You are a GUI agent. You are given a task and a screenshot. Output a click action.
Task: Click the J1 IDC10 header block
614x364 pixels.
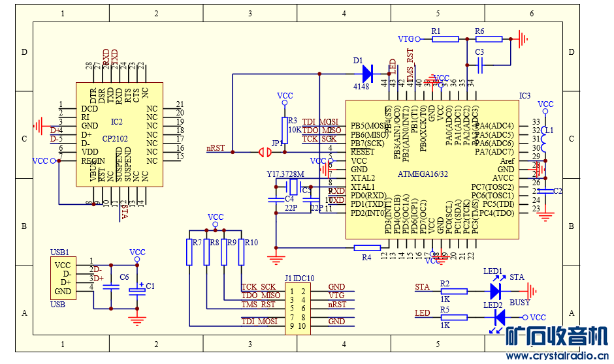pos(298,309)
